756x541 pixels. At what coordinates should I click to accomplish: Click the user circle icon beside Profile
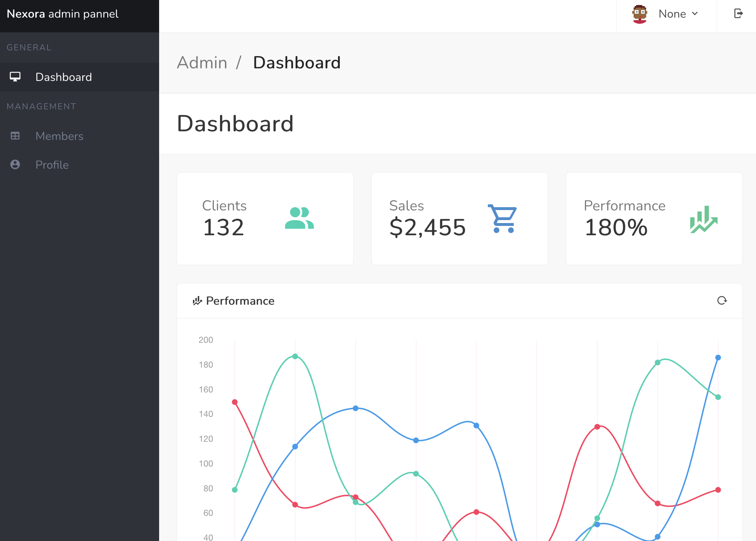pos(15,164)
